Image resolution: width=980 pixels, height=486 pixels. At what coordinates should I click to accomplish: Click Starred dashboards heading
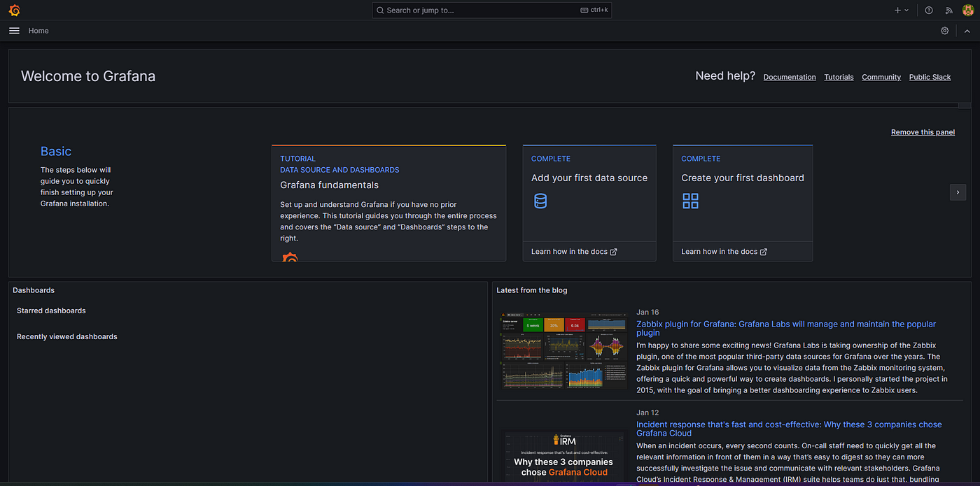[51, 310]
